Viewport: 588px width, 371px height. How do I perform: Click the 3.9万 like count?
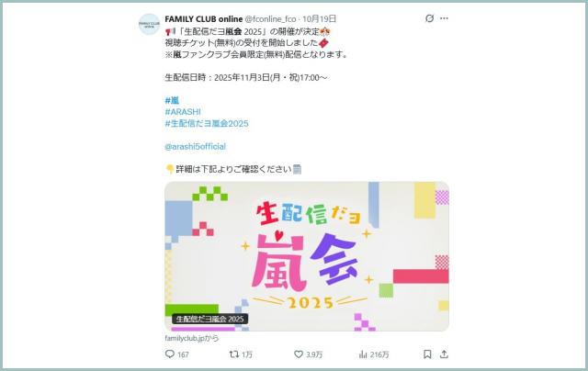[314, 354]
